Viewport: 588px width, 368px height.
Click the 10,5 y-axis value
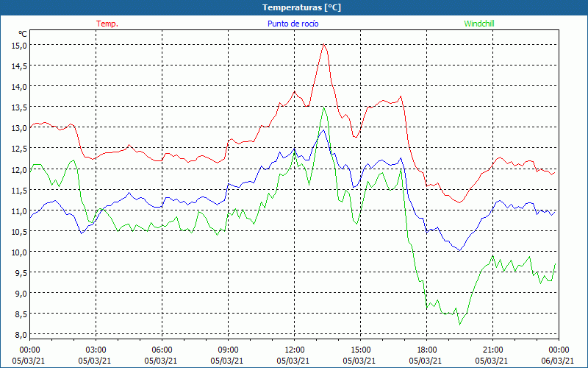point(20,232)
